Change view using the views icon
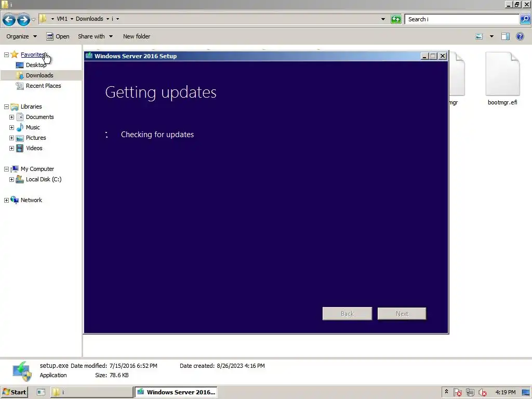The width and height of the screenshot is (532, 399). (479, 36)
